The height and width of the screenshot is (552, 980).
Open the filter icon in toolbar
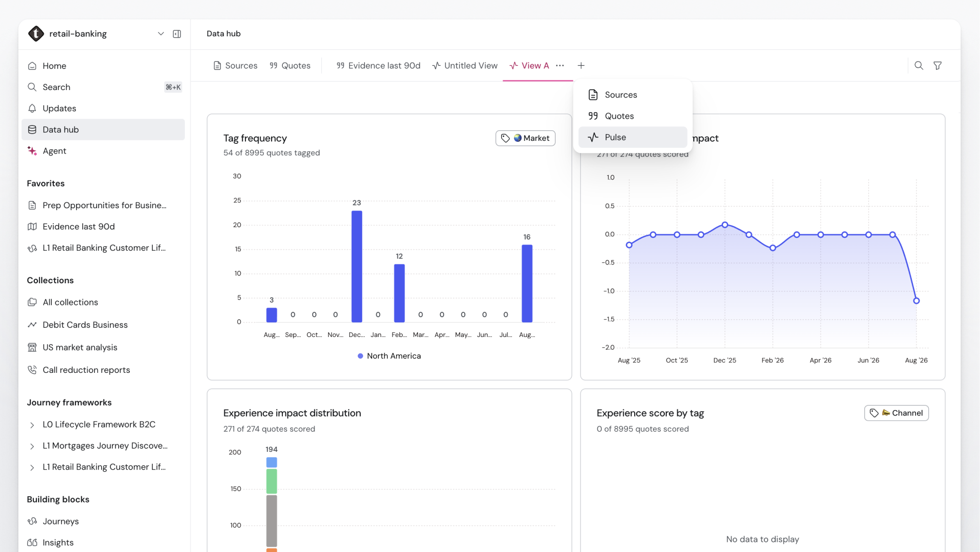(x=937, y=66)
